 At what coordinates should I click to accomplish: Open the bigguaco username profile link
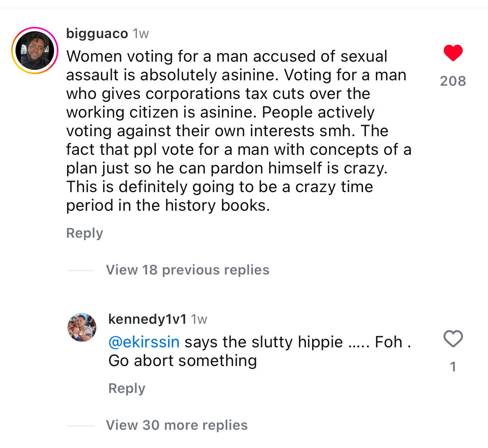tap(97, 34)
